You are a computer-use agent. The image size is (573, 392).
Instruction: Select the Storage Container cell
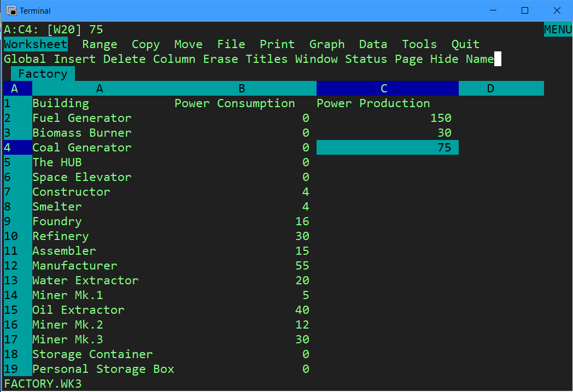[92, 354]
